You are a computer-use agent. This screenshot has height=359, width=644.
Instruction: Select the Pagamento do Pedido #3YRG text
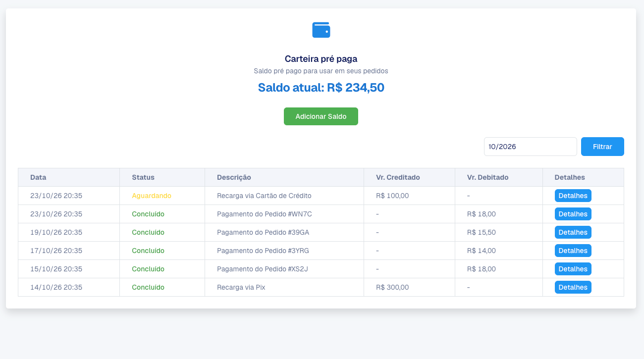point(263,251)
